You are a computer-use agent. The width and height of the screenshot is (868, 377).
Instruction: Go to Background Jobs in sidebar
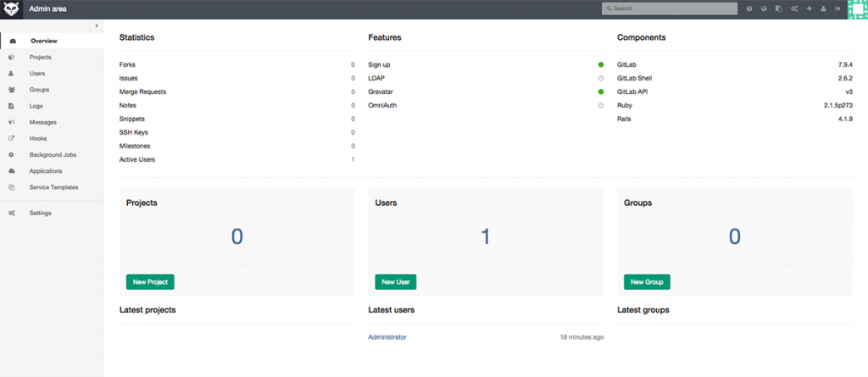pyautogui.click(x=53, y=154)
